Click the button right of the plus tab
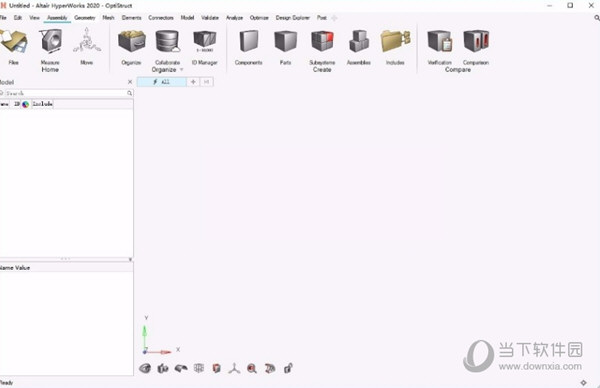Screen dimensions: 600x388 207,82
